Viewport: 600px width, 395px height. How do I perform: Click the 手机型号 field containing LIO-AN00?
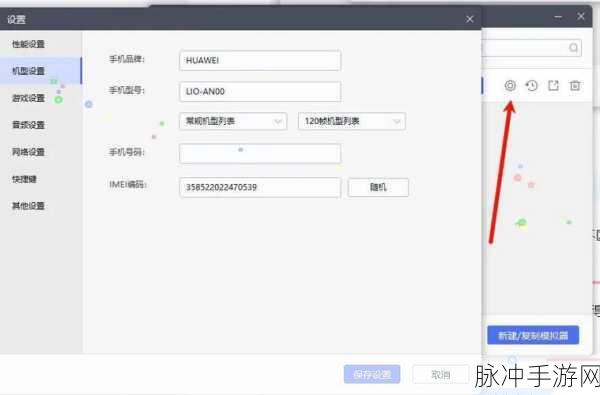[x=260, y=91]
